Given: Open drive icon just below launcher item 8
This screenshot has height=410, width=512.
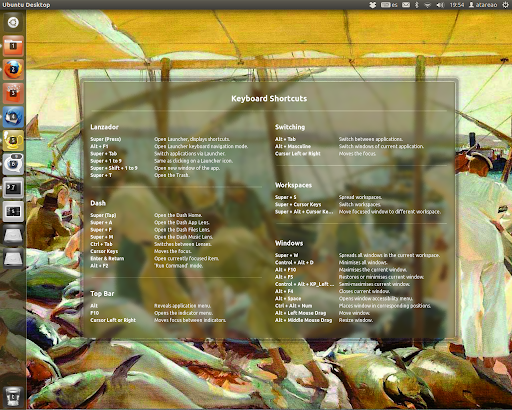Looking at the screenshot, I should tap(13, 235).
